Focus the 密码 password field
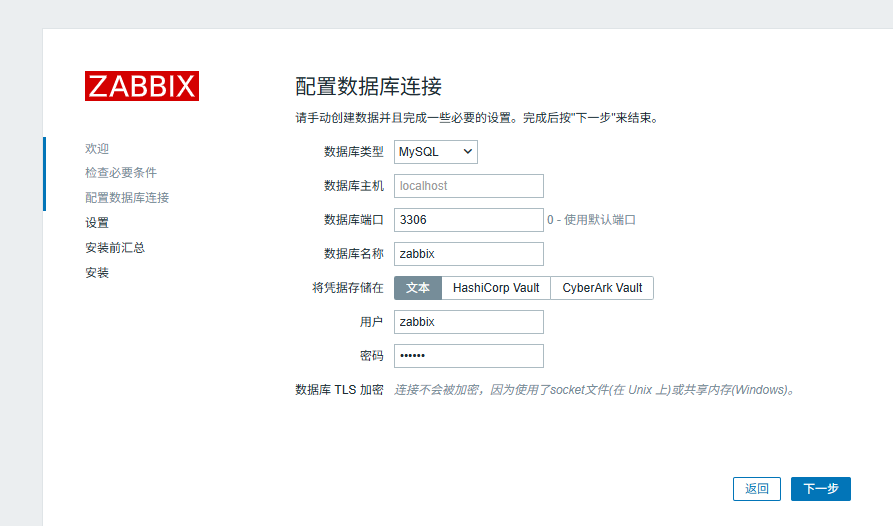The height and width of the screenshot is (526, 893). 469,356
